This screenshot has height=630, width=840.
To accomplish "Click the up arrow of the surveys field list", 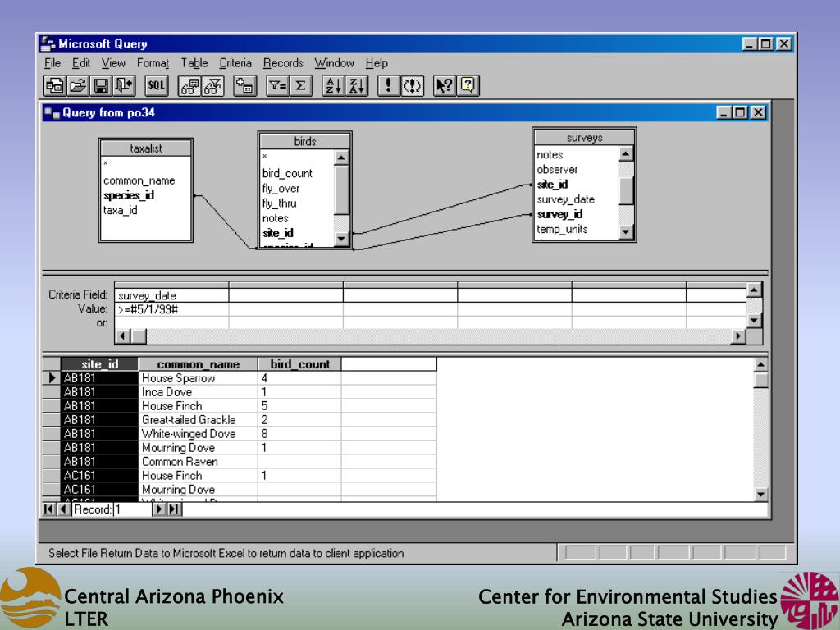I will coord(625,153).
